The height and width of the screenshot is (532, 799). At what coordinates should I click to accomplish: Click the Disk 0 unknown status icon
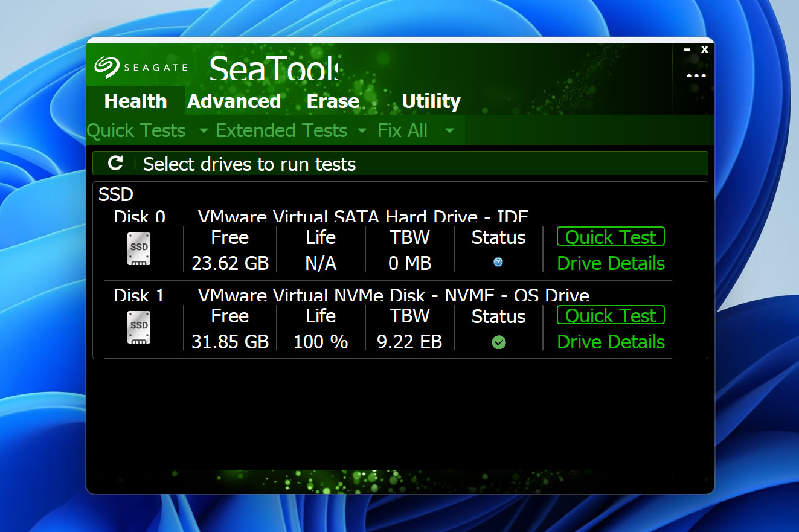point(498,262)
